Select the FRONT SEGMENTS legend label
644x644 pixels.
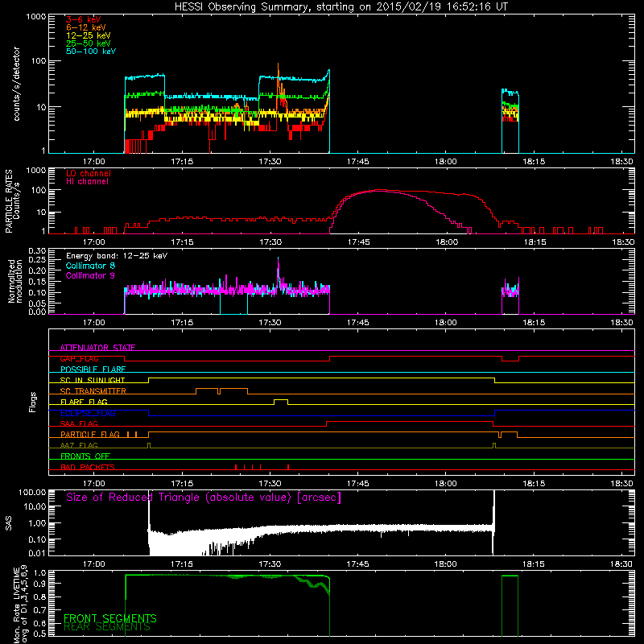click(x=110, y=618)
